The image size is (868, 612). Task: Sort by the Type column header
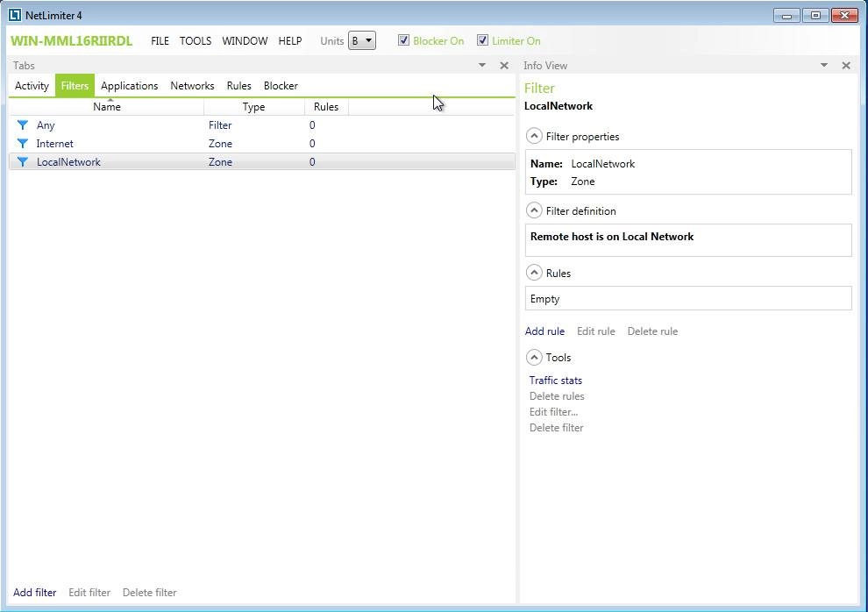254,107
